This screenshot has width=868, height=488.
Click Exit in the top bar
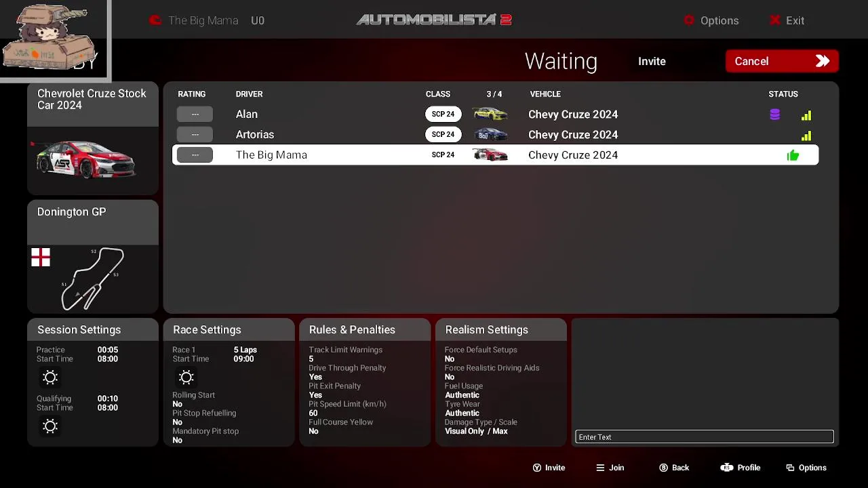click(x=787, y=20)
